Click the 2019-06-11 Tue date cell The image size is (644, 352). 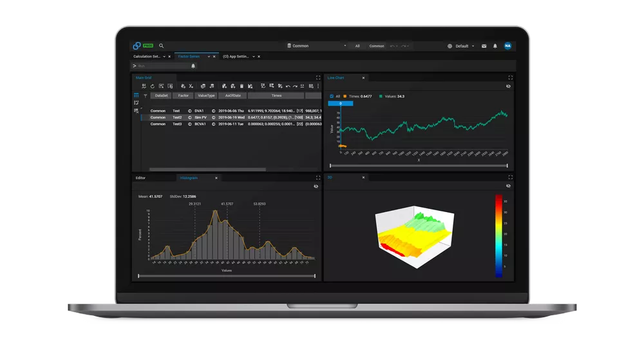[231, 124]
